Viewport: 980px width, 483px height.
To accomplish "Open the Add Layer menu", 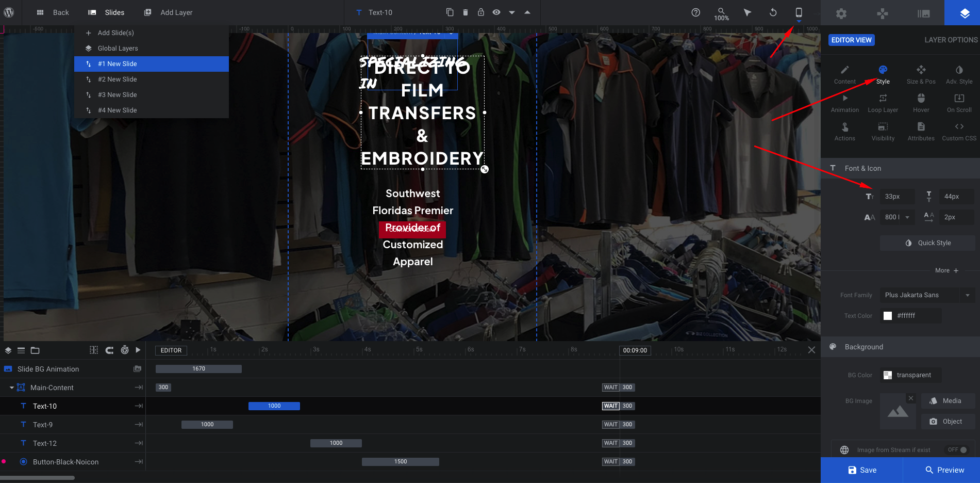I will pyautogui.click(x=168, y=12).
